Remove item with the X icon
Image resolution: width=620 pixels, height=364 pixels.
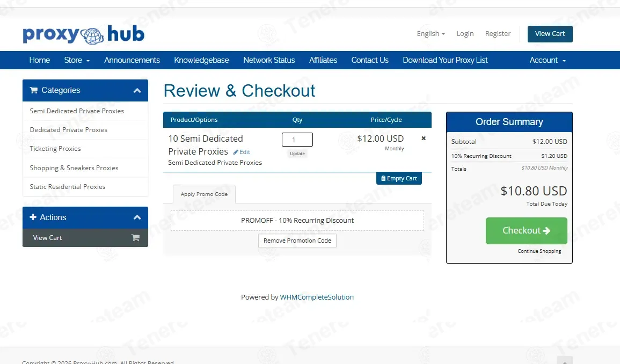[x=424, y=138]
